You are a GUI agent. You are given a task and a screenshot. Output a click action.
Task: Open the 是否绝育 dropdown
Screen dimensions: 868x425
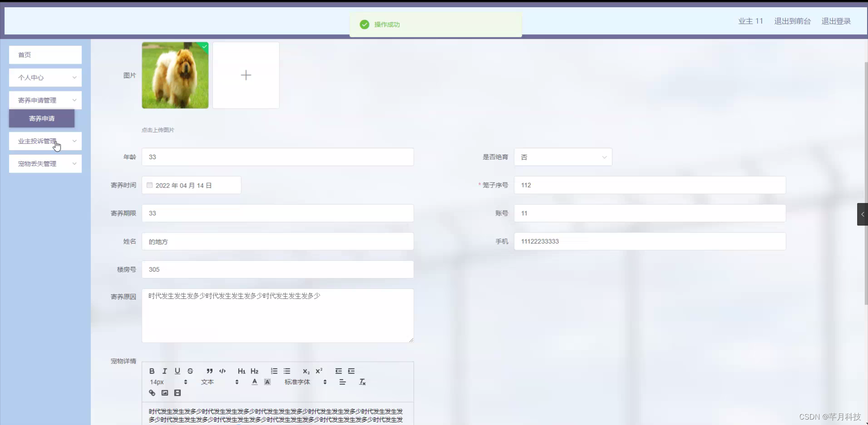click(x=563, y=157)
